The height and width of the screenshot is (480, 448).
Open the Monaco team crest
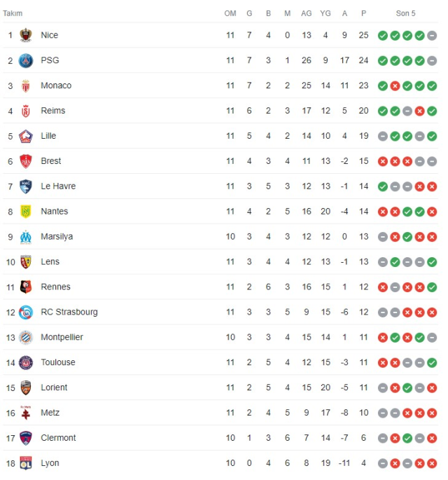(x=26, y=85)
